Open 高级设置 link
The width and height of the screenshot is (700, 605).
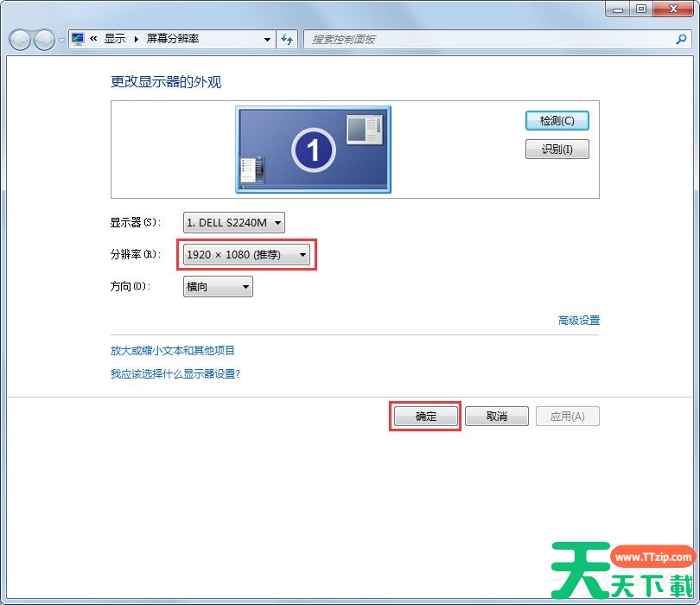click(x=578, y=320)
